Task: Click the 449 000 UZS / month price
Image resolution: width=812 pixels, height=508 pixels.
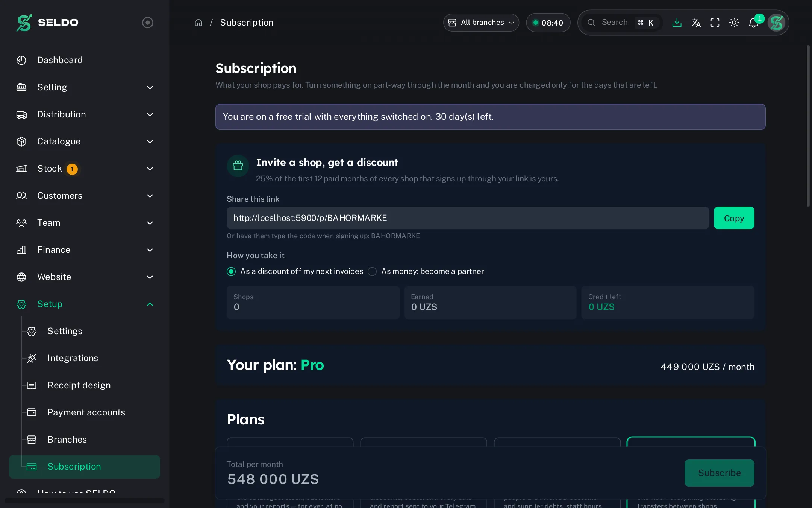Action: coord(707,367)
